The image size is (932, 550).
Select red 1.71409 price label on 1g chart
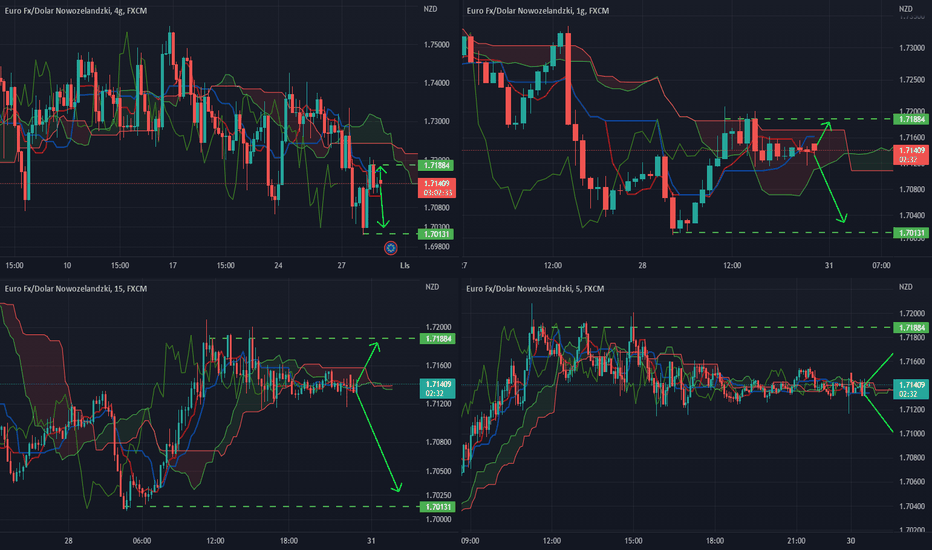coord(911,155)
